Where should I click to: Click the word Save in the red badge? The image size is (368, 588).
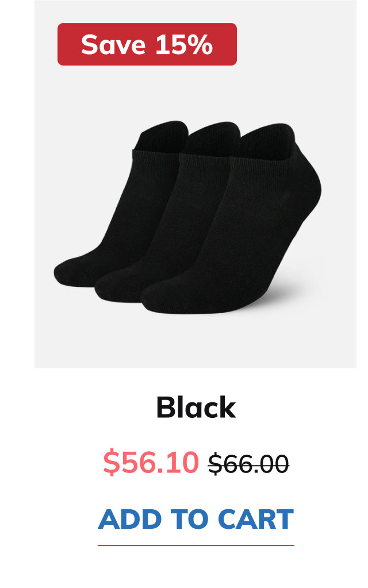click(113, 45)
